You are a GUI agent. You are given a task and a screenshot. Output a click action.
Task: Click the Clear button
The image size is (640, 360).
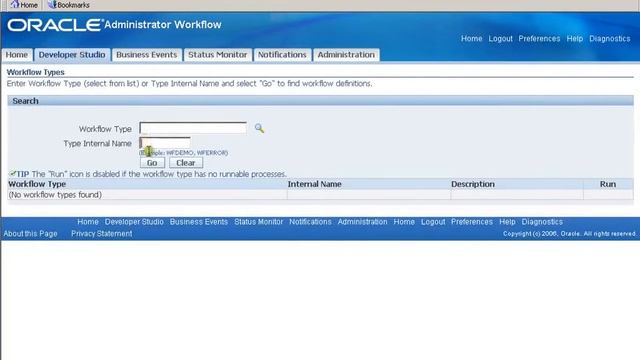pos(186,163)
